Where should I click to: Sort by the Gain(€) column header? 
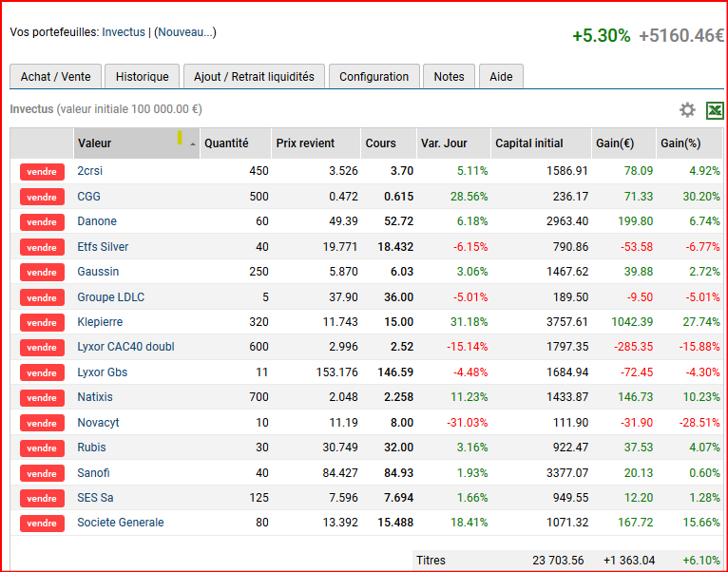point(623,143)
